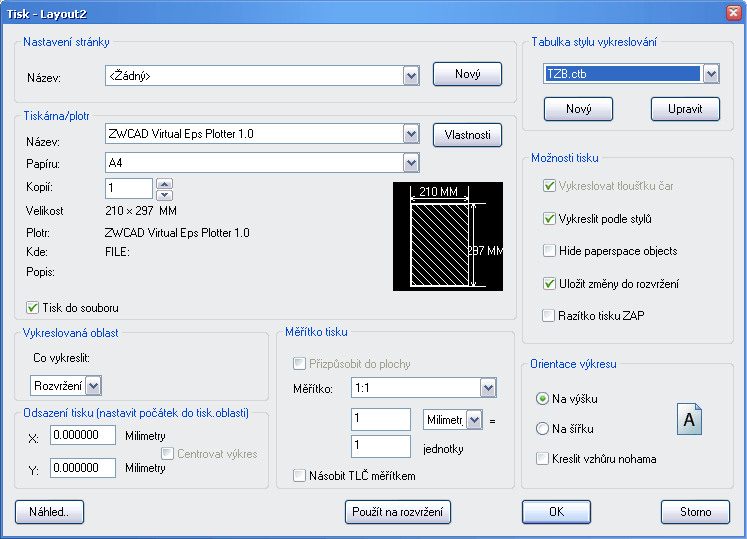The width and height of the screenshot is (747, 539).
Task: Toggle 'Vykreslit podle stylů' option
Action: (549, 218)
